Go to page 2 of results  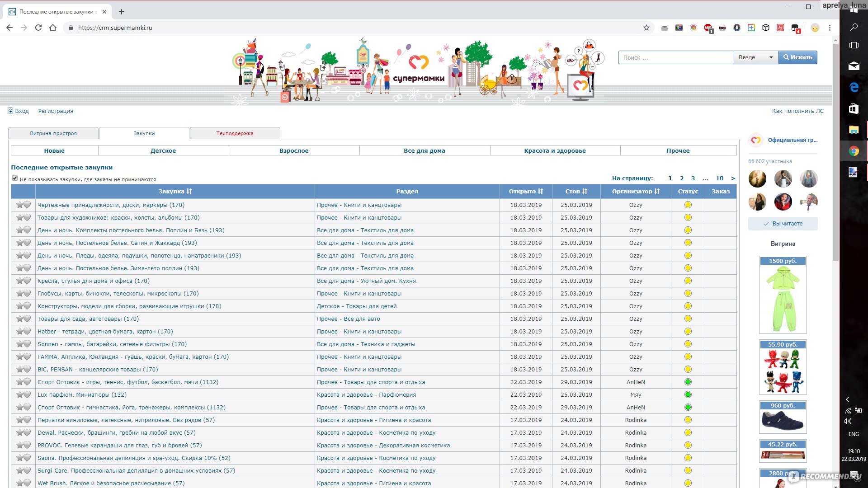[682, 178]
